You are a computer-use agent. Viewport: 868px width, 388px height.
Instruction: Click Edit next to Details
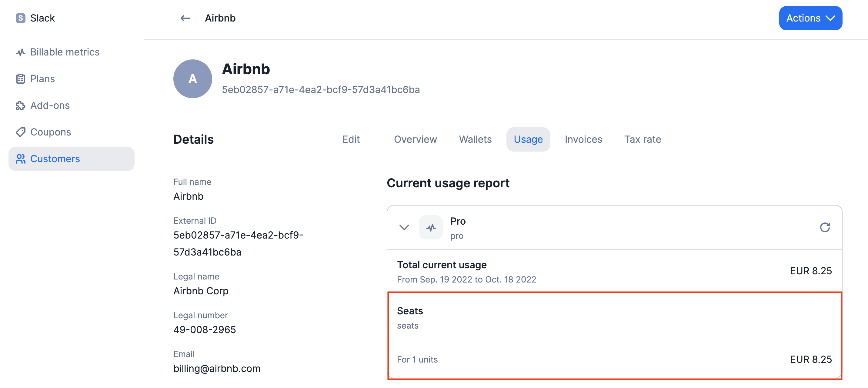point(350,139)
